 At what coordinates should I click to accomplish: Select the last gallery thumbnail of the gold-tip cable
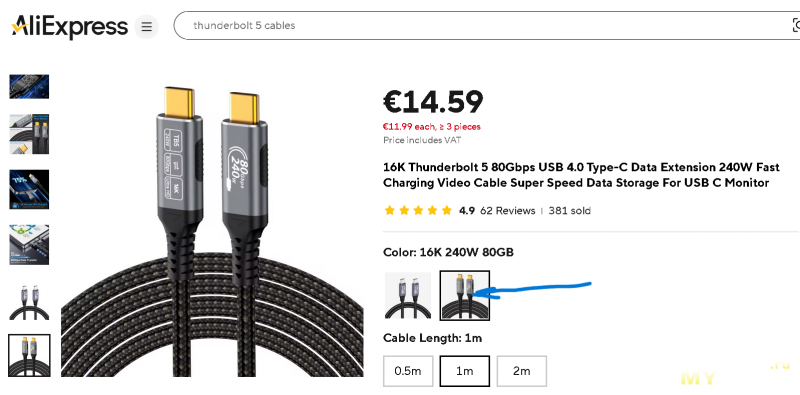coord(29,355)
